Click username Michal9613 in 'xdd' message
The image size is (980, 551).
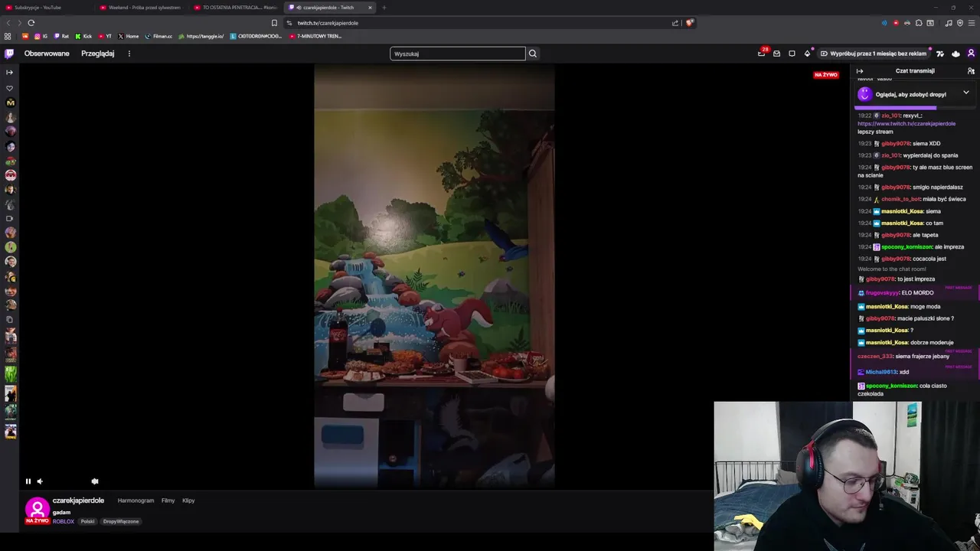[x=881, y=372]
